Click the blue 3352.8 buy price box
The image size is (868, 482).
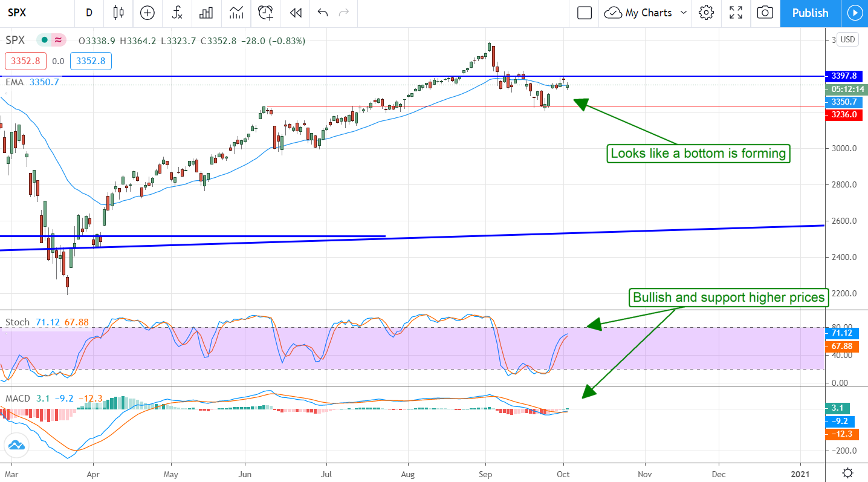91,61
